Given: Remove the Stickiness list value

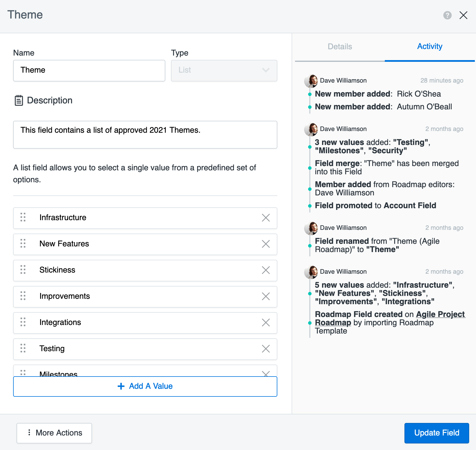Looking at the screenshot, I should coord(266,270).
